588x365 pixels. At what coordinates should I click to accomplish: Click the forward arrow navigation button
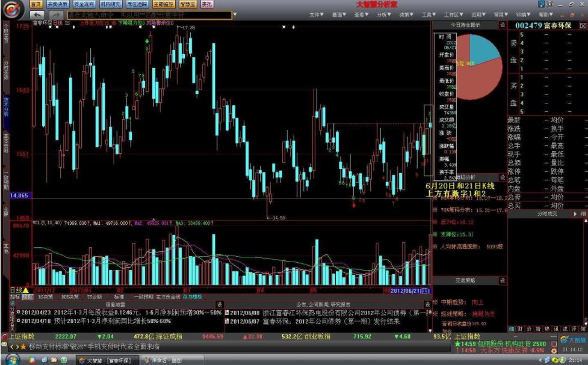(x=56, y=14)
